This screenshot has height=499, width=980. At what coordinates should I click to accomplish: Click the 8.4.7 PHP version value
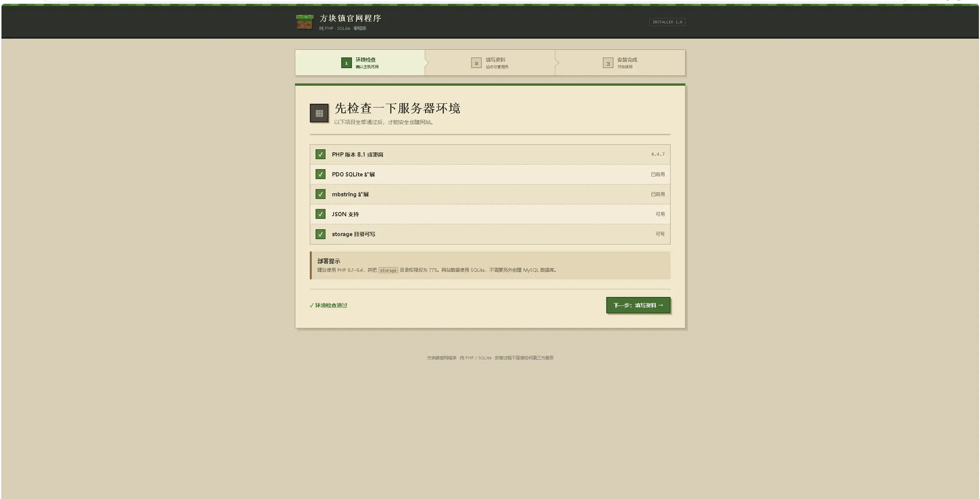[x=658, y=154]
